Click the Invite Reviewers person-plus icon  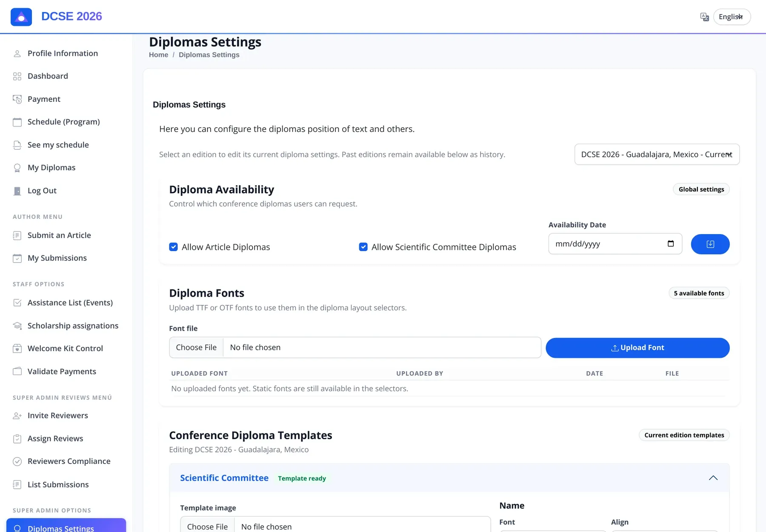pos(17,416)
